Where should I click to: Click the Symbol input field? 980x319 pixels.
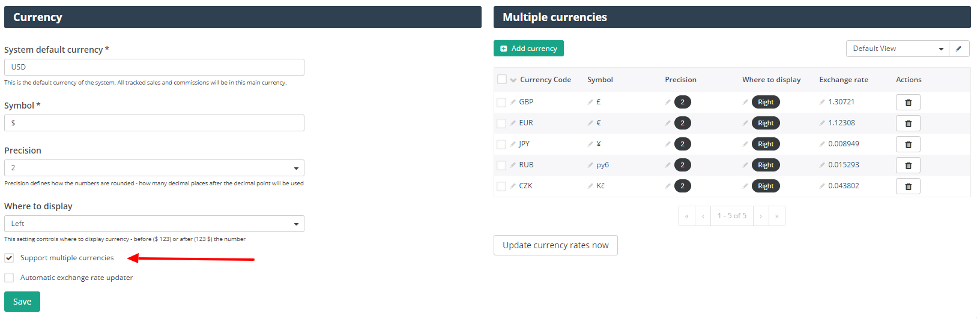click(x=154, y=123)
